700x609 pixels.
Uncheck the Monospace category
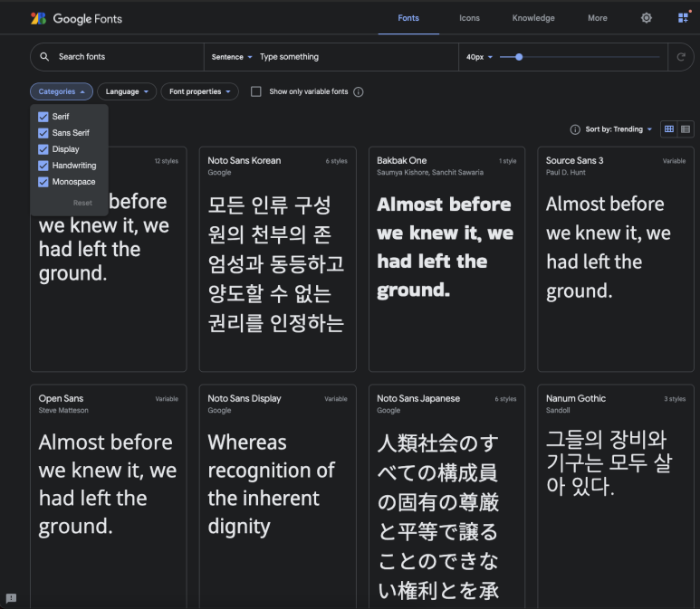point(43,182)
